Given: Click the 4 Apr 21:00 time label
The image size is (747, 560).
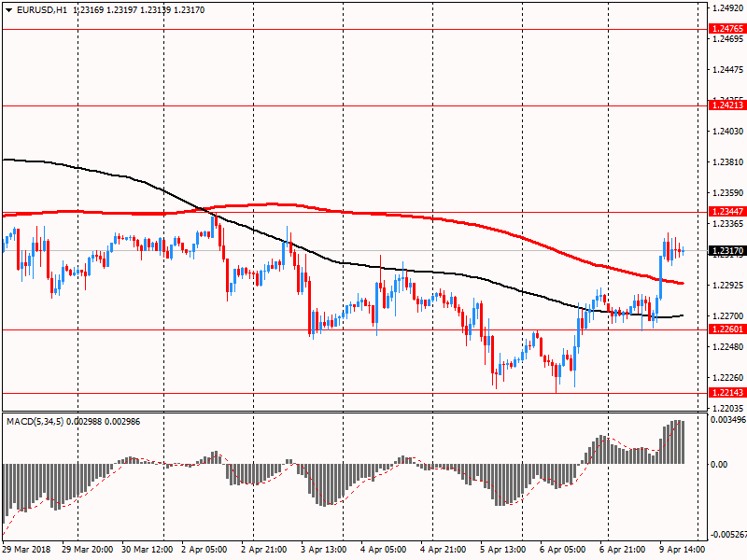Looking at the screenshot, I should pyautogui.click(x=443, y=550).
